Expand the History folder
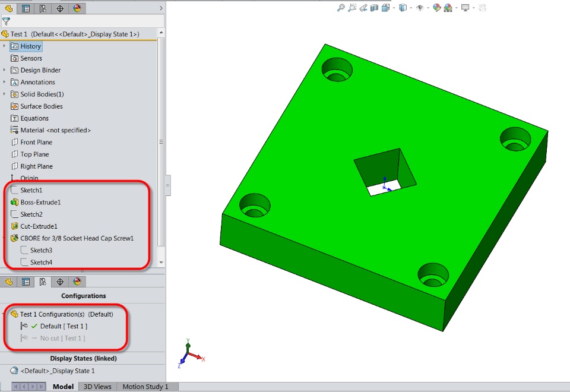 (4, 46)
